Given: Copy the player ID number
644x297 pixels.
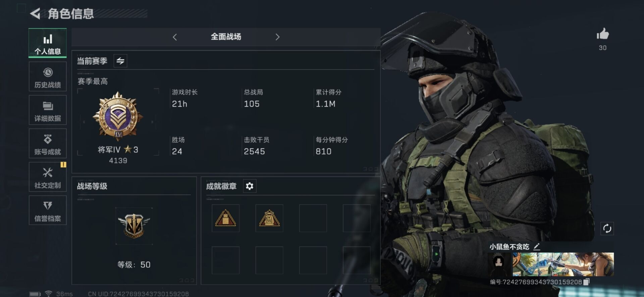Looking at the screenshot, I should pos(586,282).
